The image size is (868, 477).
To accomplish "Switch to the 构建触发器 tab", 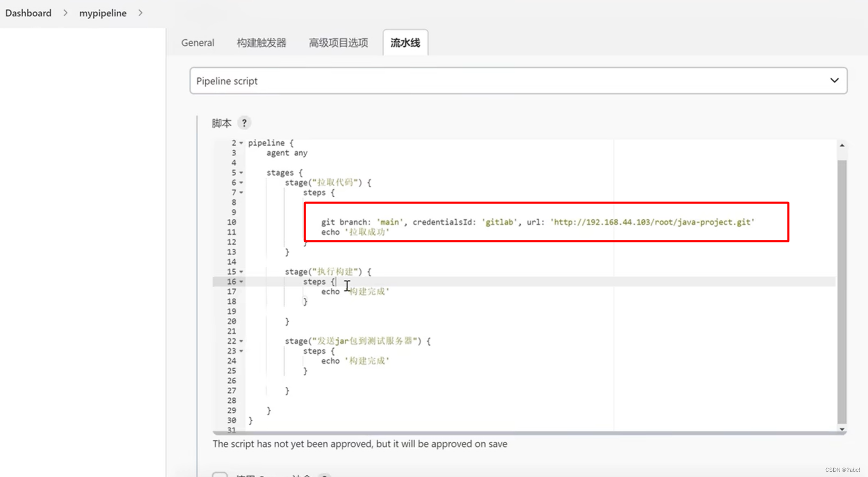I will (x=261, y=43).
